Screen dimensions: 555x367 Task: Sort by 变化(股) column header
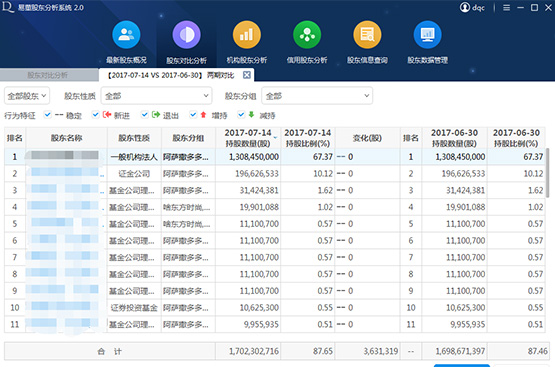point(367,138)
